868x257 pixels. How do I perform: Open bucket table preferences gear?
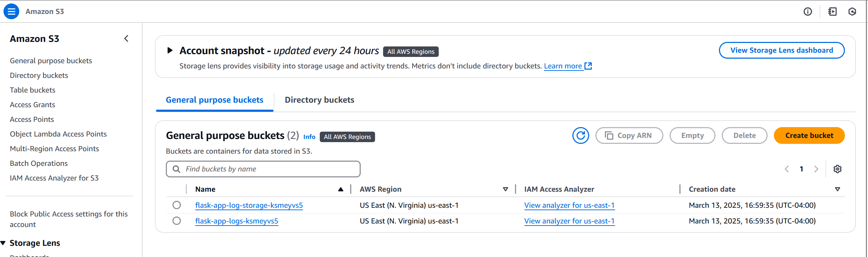(837, 169)
